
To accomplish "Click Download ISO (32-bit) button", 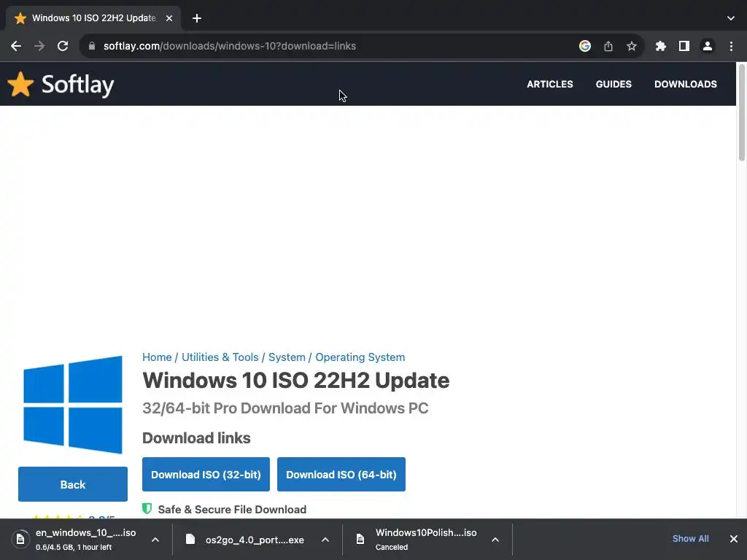I will pos(206,474).
